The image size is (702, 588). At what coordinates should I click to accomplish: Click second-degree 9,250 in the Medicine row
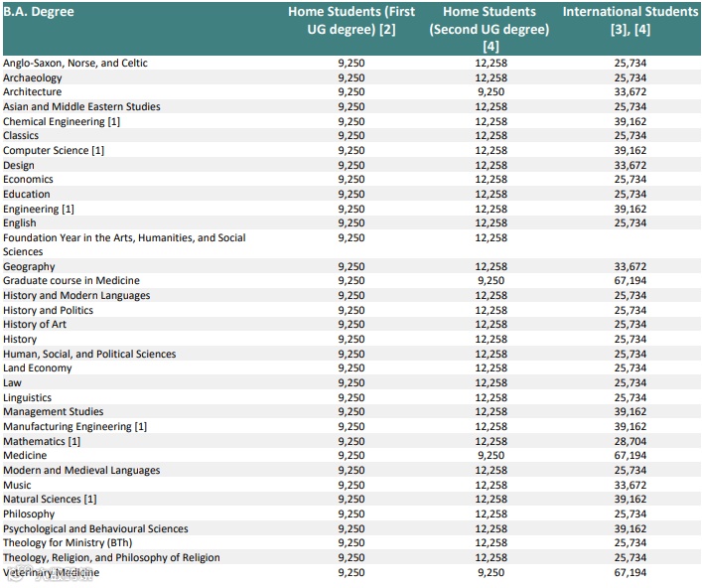(x=491, y=456)
